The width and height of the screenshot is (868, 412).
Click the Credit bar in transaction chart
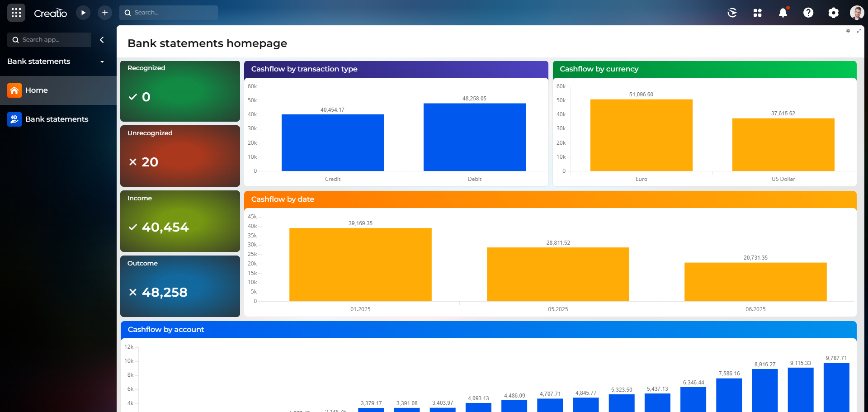tap(333, 142)
